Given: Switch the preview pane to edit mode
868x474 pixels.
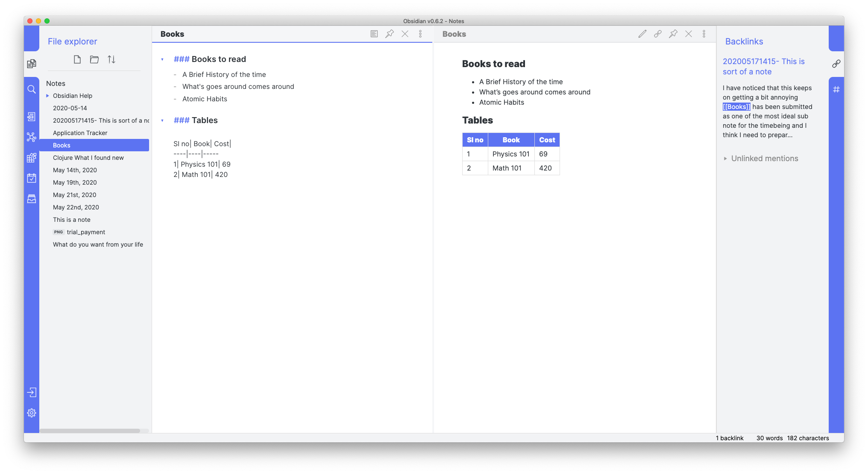Looking at the screenshot, I should click(642, 34).
